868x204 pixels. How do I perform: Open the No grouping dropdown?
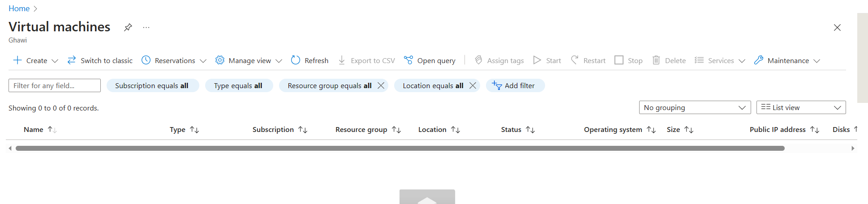(695, 107)
